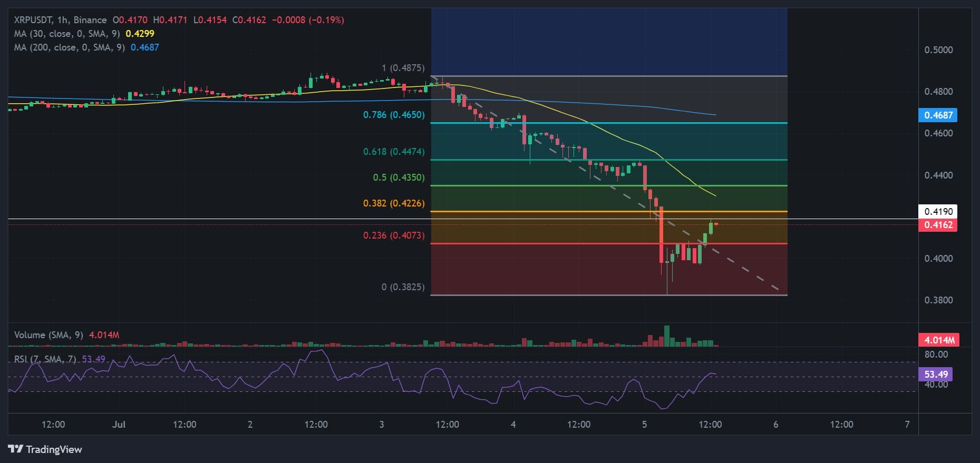
Task: Click the Jul date label on time axis
Action: pos(119,425)
